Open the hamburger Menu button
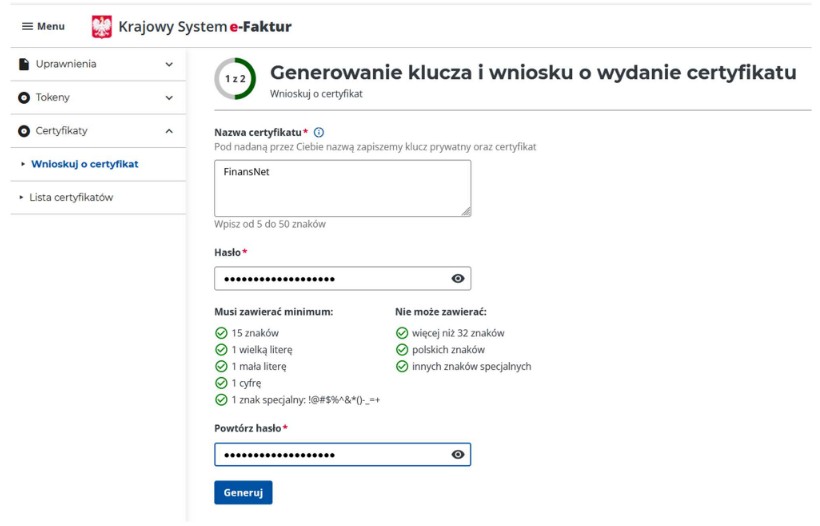This screenshot has width=820, height=526. tap(43, 26)
